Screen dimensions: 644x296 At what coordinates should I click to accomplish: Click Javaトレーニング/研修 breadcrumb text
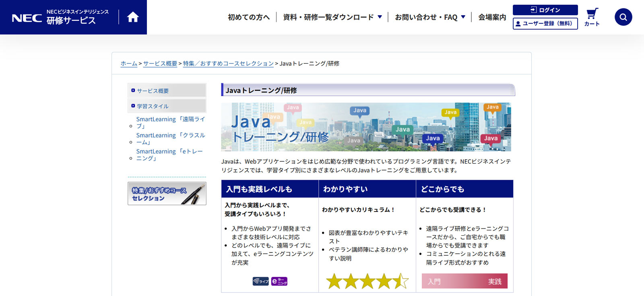(310, 64)
